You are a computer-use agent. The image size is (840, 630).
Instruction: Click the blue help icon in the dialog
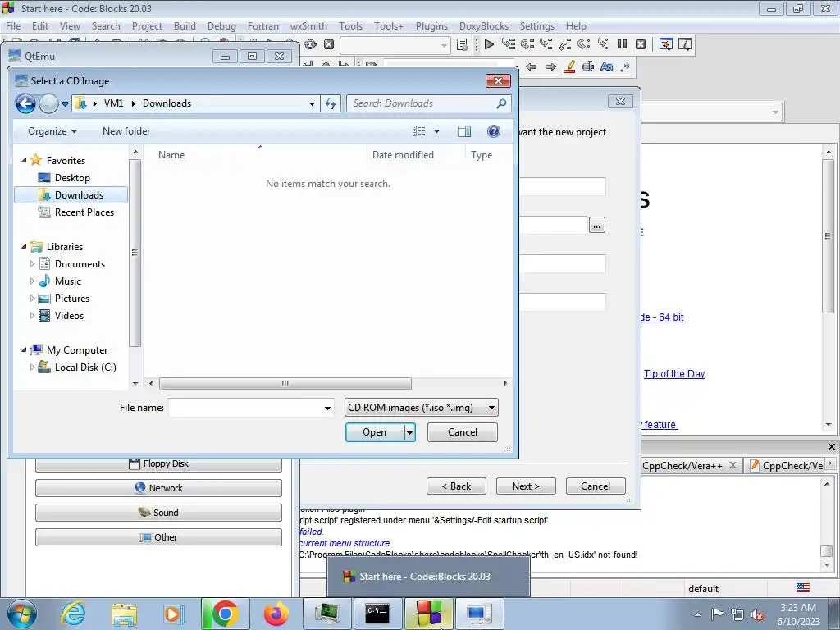point(493,131)
